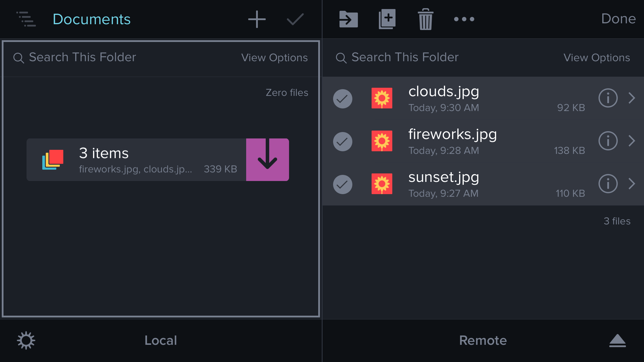Deselect the fireworks.jpg checkmark
This screenshot has width=644, height=362.
click(x=342, y=142)
